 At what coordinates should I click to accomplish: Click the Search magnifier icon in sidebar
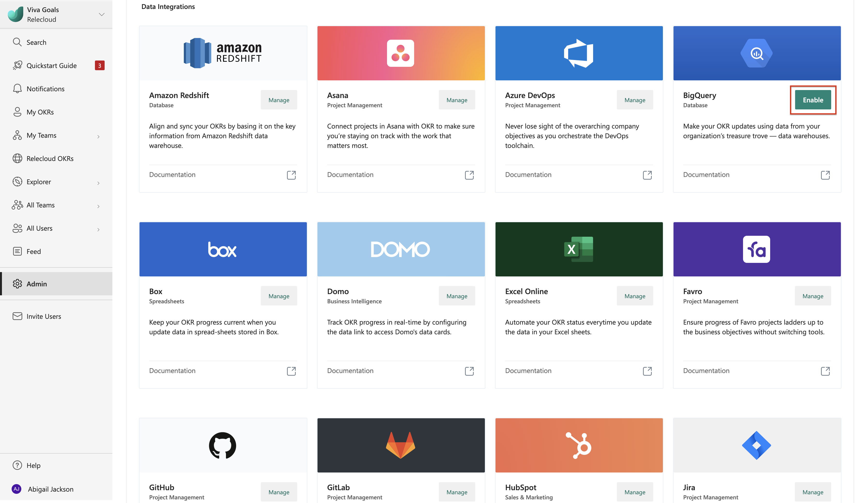coord(17,42)
